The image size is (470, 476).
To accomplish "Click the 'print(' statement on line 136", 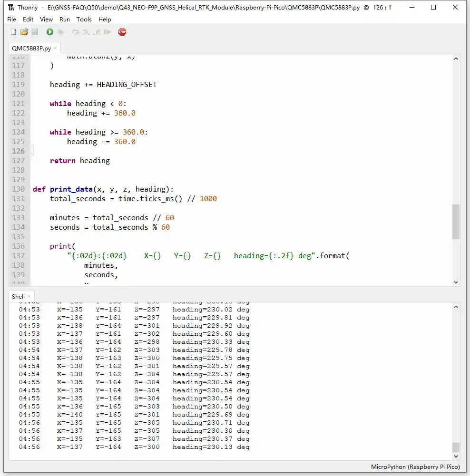I will point(62,246).
